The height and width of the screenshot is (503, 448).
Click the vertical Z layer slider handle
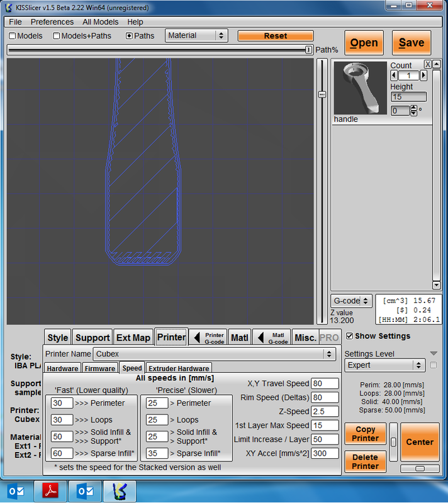tap(322, 95)
